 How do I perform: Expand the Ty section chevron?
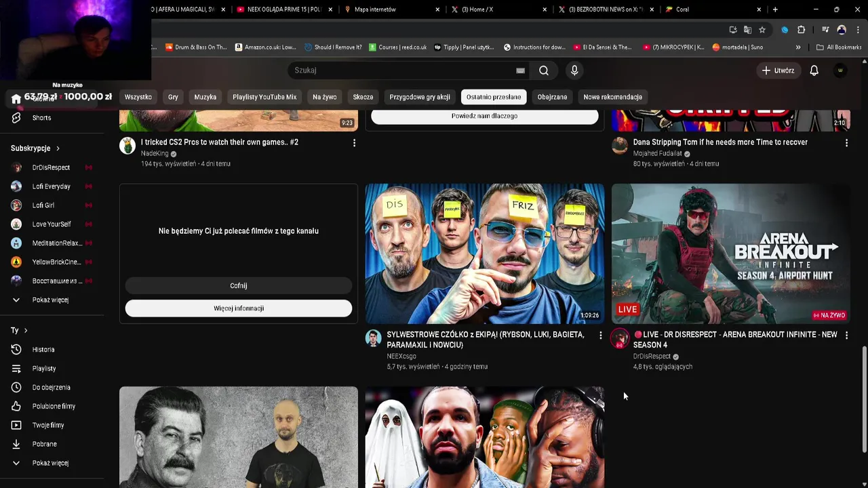coord(26,331)
